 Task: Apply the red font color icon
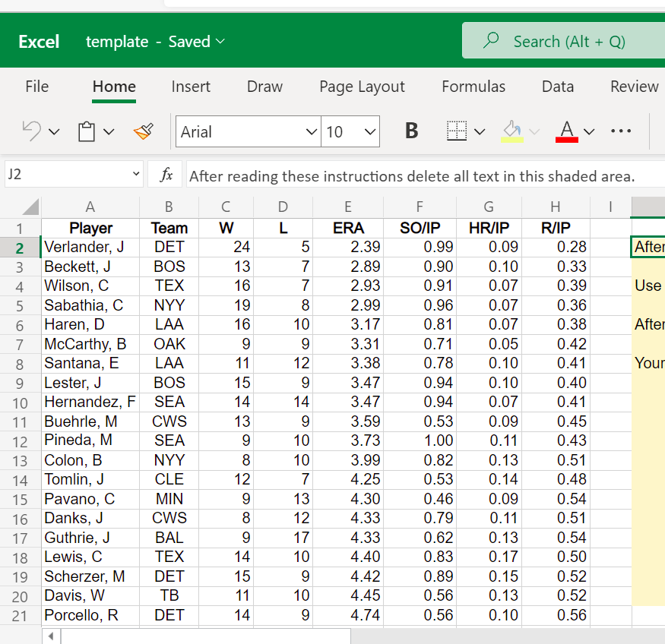[x=568, y=132]
